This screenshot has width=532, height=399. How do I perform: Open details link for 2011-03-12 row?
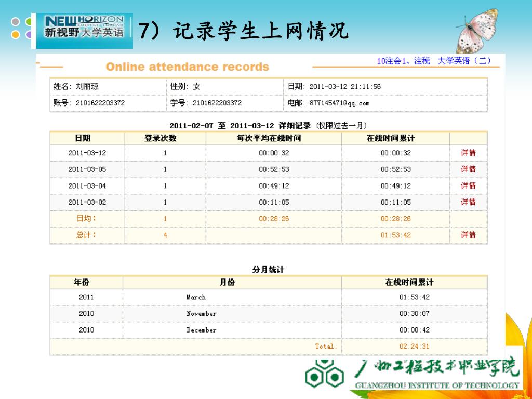tap(468, 153)
